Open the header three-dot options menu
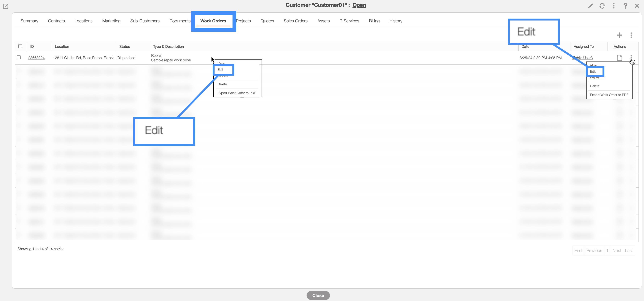644x301 pixels. coord(614,6)
